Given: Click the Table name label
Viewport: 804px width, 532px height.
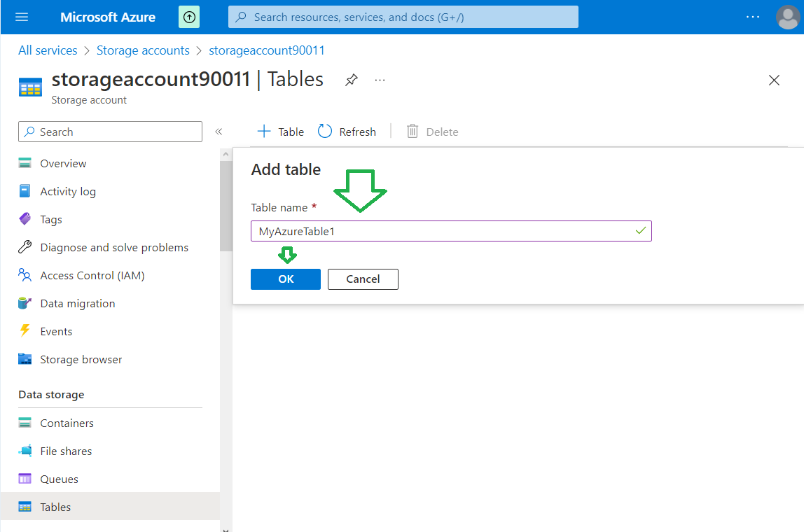Looking at the screenshot, I should click(x=279, y=208).
